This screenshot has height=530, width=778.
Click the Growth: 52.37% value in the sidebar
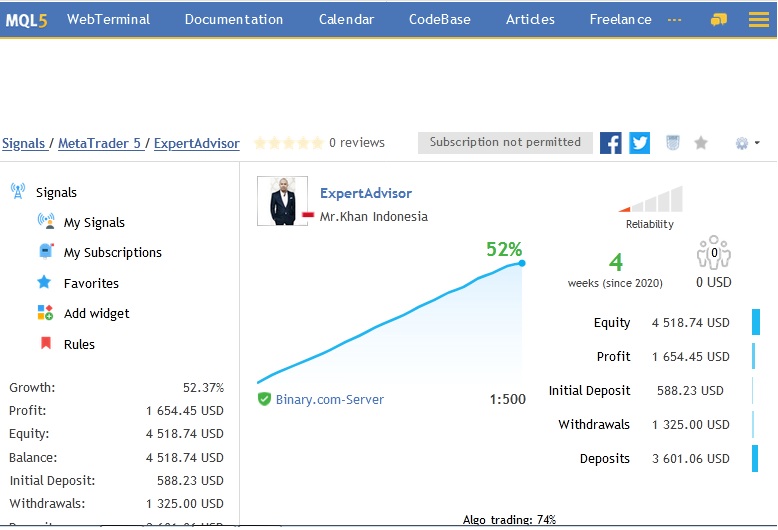(203, 388)
